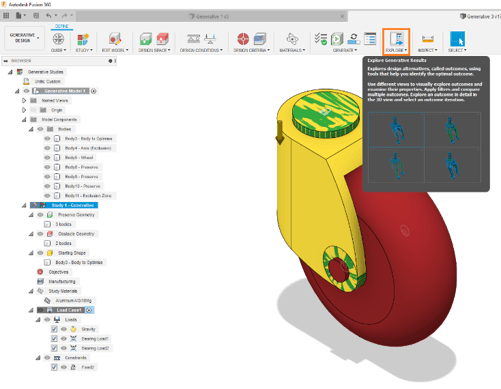
Task: Open the Explore generative results tool
Action: pyautogui.click(x=397, y=39)
